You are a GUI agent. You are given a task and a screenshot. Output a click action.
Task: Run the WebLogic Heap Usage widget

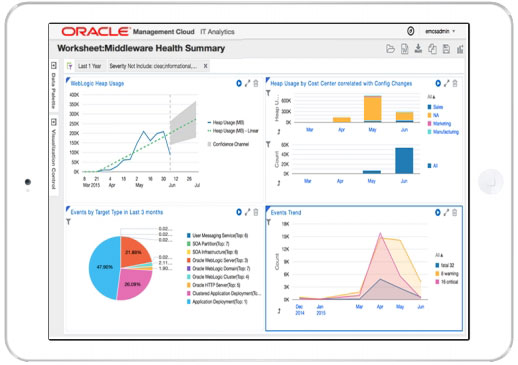239,83
